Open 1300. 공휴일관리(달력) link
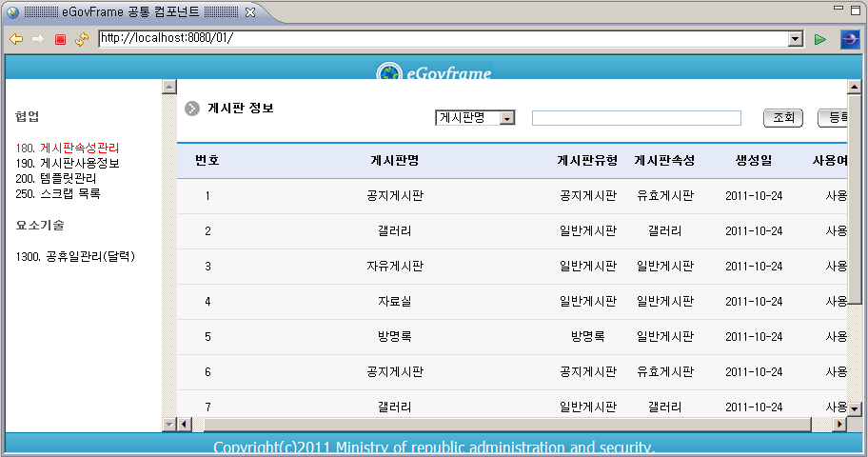The width and height of the screenshot is (868, 457). [75, 257]
